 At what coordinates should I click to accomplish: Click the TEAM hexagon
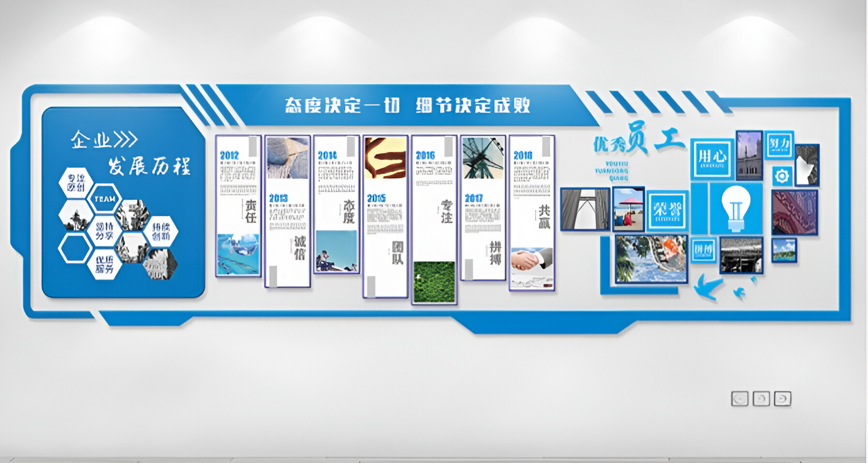[105, 199]
